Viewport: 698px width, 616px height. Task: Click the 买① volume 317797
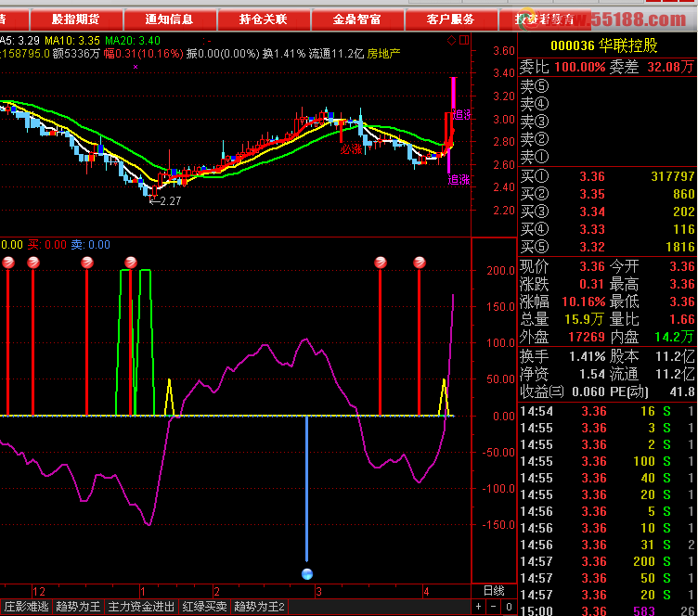click(x=673, y=176)
